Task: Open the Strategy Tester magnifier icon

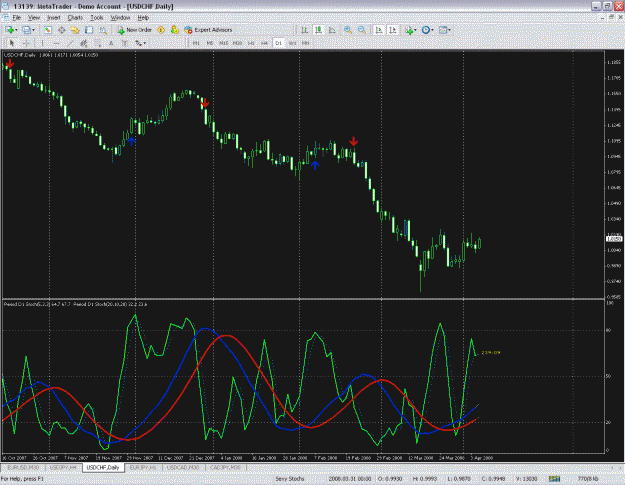Action: [103, 30]
